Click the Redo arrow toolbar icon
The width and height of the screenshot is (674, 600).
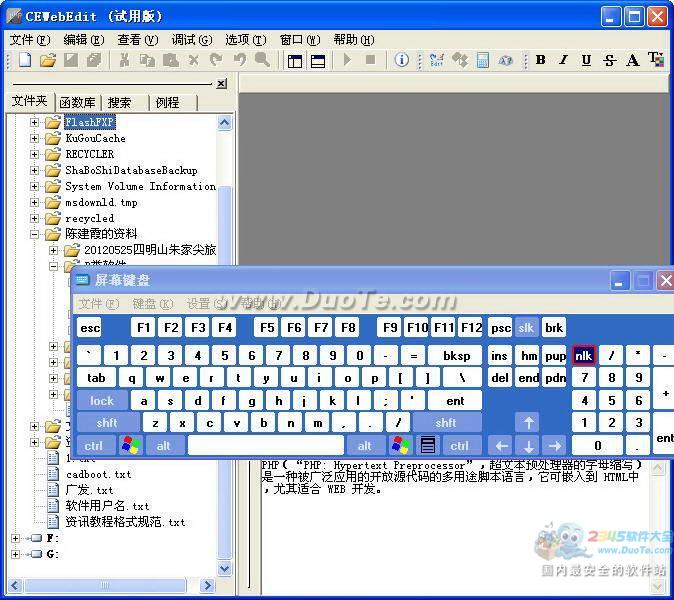[216, 60]
